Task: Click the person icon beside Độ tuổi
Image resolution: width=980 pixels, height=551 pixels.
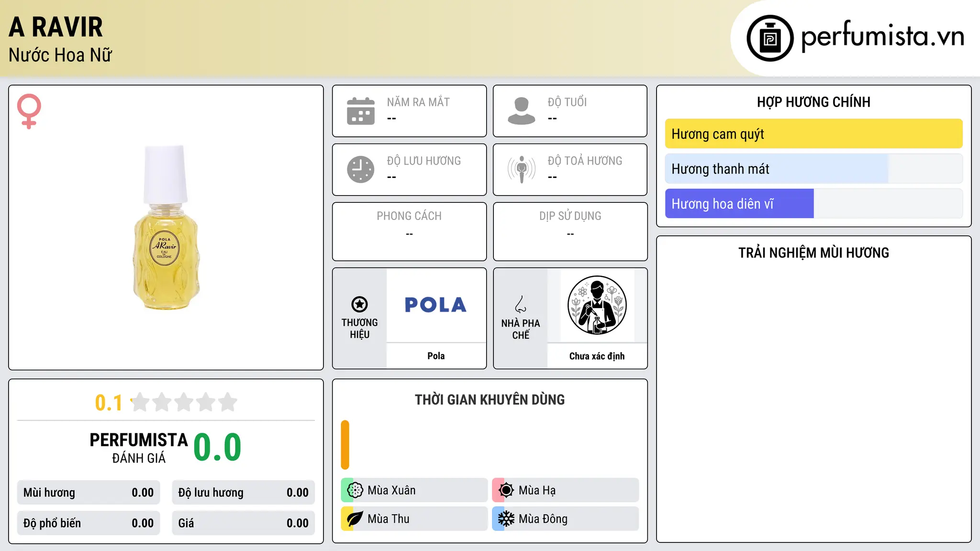Action: tap(522, 111)
